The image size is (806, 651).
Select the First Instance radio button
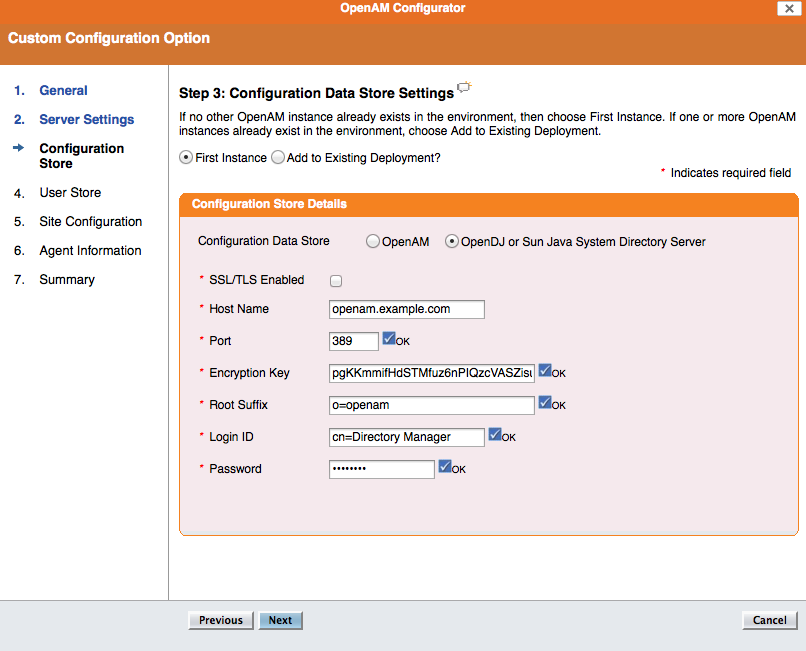click(186, 157)
